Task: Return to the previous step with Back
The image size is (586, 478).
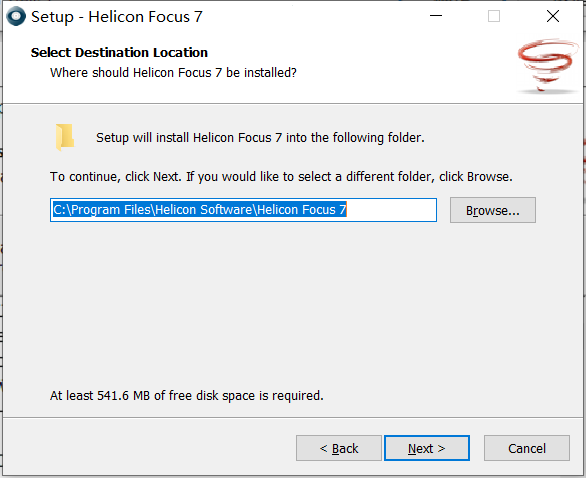Action: coord(339,448)
